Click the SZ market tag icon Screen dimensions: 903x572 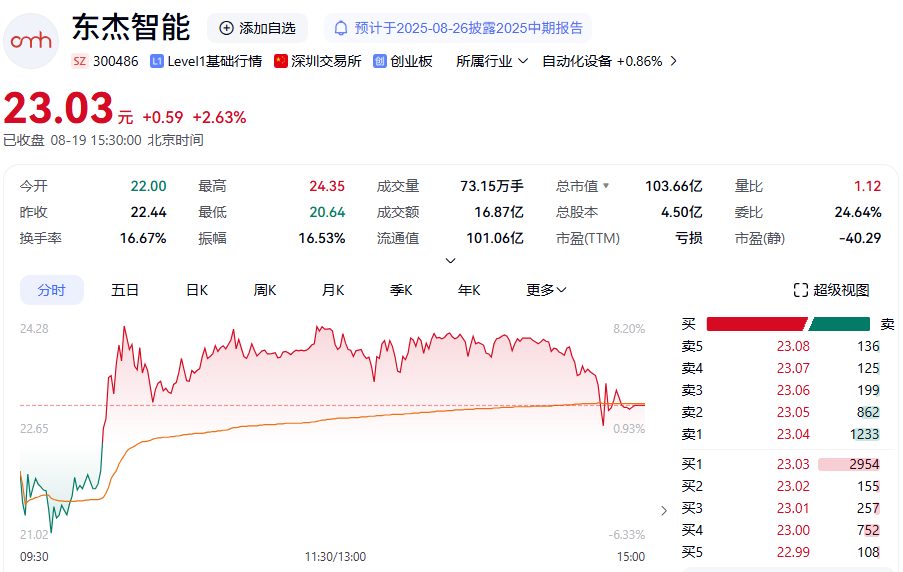pyautogui.click(x=80, y=61)
